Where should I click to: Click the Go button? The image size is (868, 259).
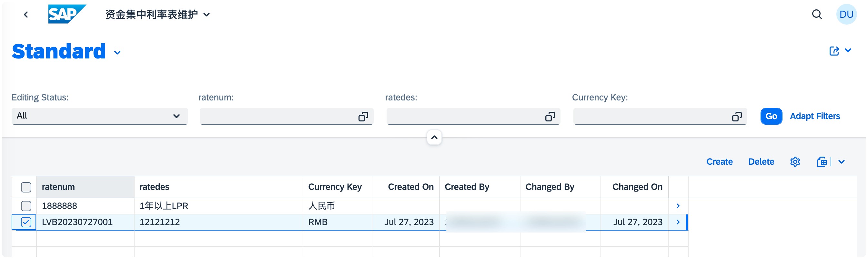point(771,116)
